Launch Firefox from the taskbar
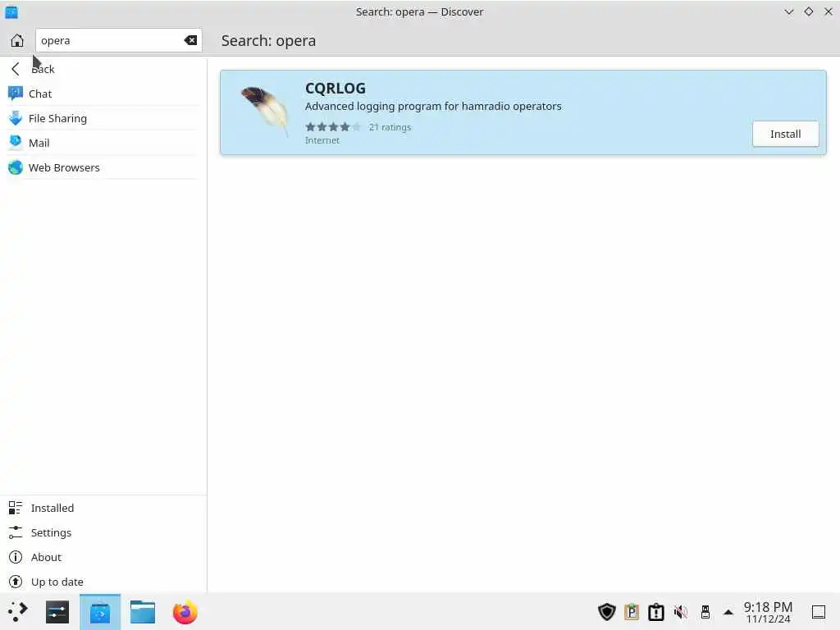 [x=185, y=612]
